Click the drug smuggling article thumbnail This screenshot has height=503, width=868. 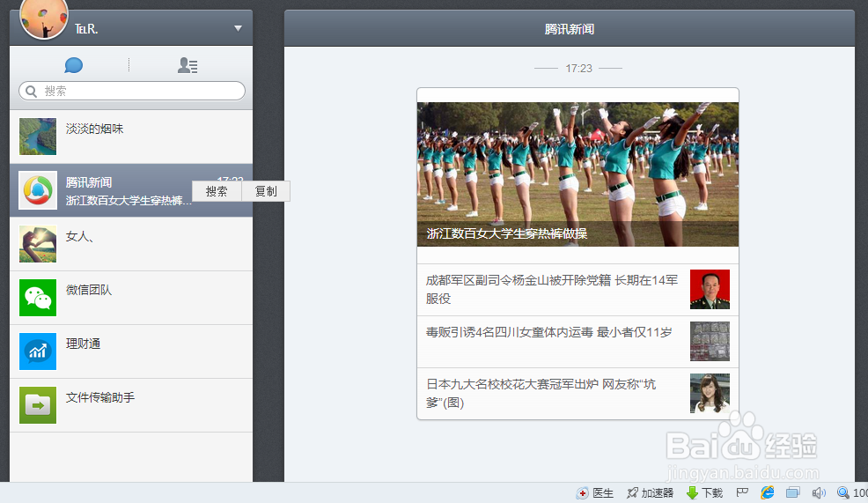click(710, 341)
